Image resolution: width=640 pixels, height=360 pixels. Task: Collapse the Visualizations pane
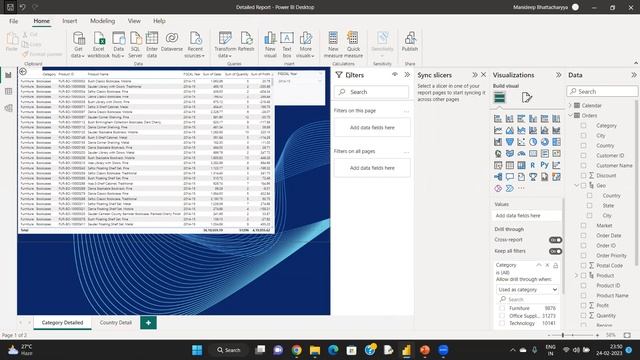558,75
